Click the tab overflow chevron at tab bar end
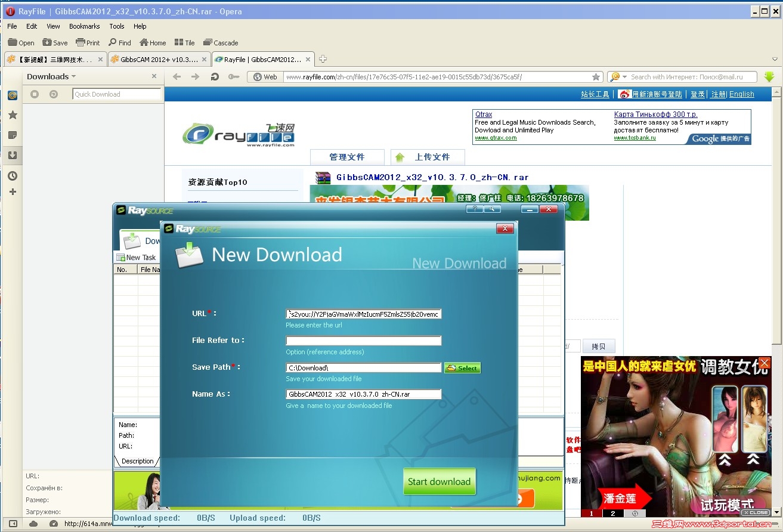 point(775,60)
